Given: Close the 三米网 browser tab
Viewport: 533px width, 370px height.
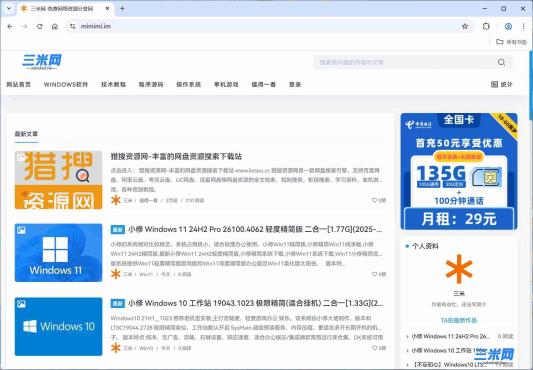Looking at the screenshot, I should click(107, 9).
